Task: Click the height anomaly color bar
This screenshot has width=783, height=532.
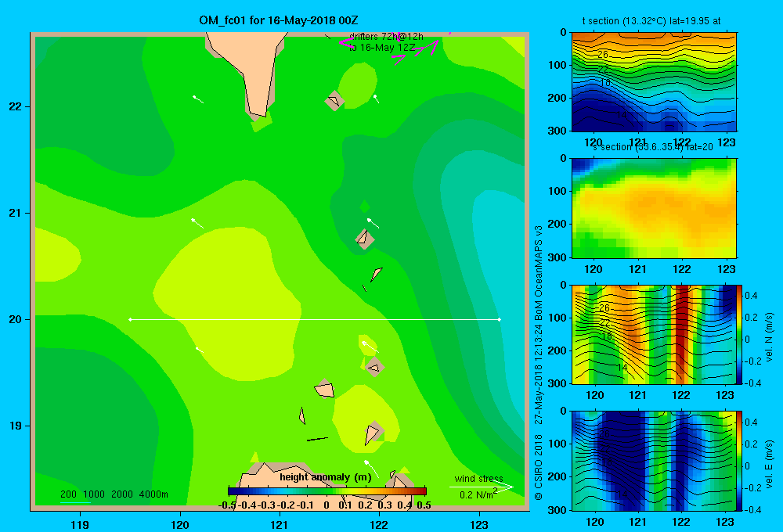Action: 327,491
